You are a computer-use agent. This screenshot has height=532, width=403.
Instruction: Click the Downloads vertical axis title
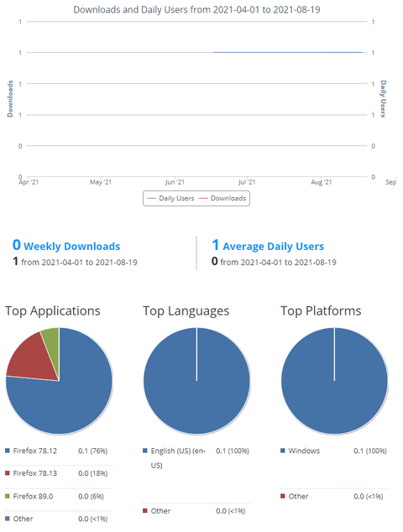[x=10, y=99]
